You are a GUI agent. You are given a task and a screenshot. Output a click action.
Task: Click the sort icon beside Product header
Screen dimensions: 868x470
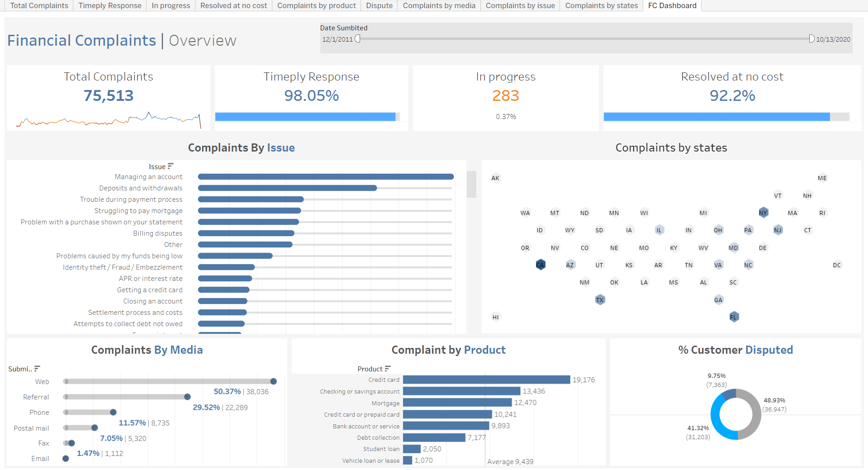[x=388, y=369]
